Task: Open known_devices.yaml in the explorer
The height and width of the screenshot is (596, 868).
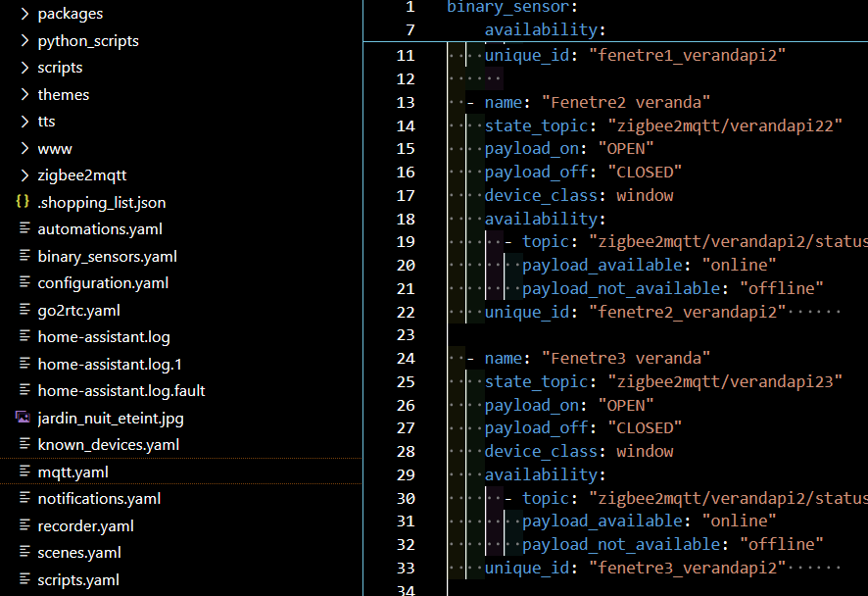Action: (x=108, y=445)
